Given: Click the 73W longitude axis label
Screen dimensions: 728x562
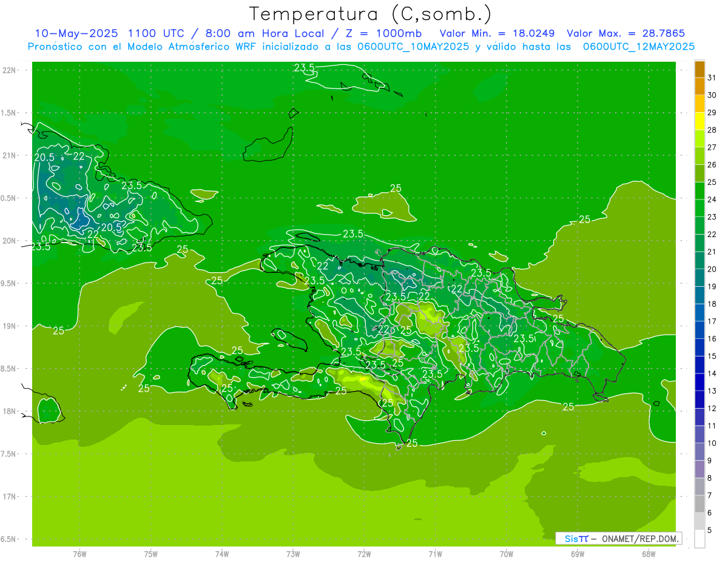Looking at the screenshot, I should pos(293,554).
